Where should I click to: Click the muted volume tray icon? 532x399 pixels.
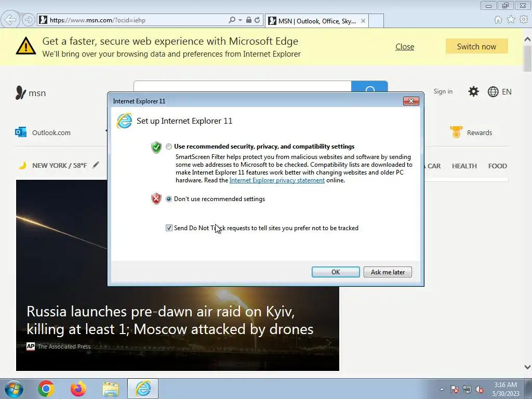[480, 389]
